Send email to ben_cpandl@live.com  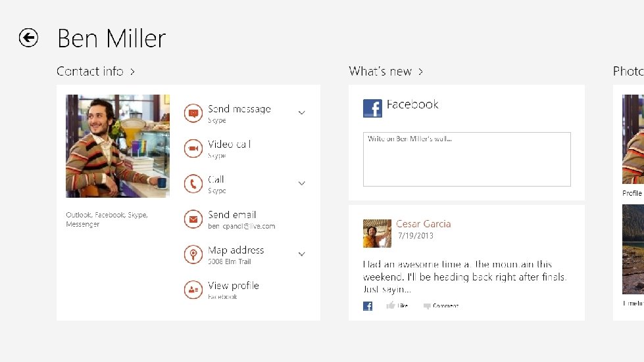pos(241,219)
